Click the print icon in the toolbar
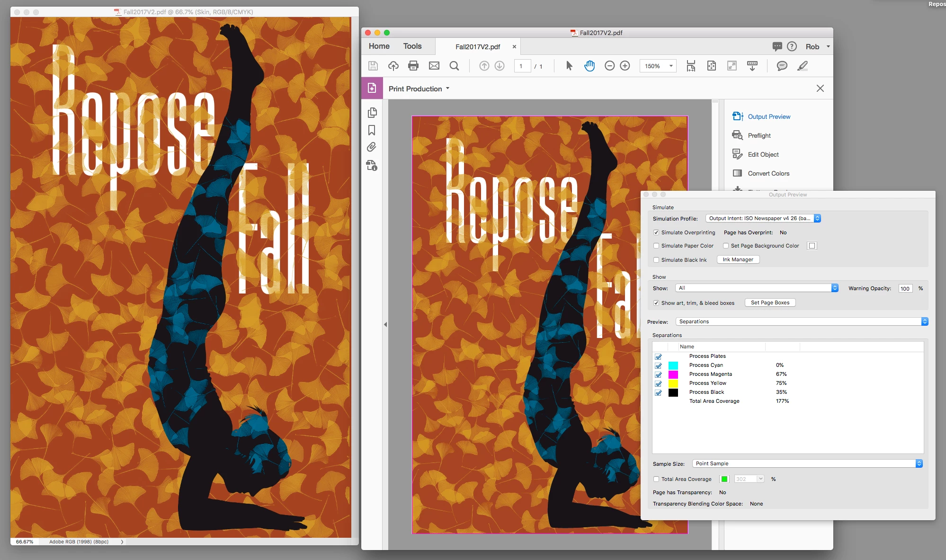The image size is (946, 560). click(413, 66)
